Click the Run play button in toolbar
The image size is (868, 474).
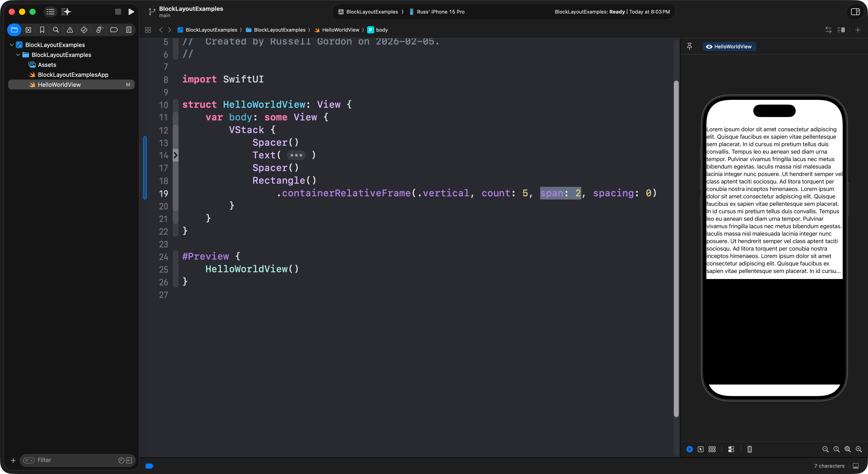131,12
